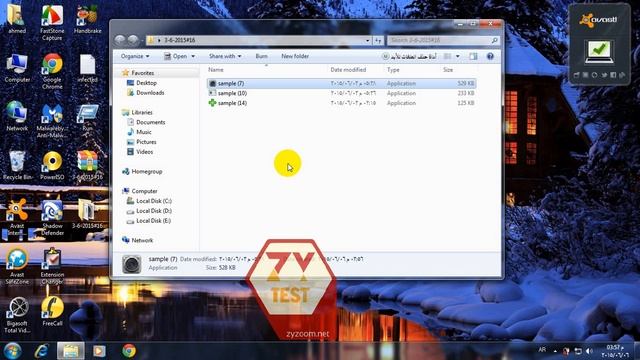Click Windows Explorer taskbar button
Image resolution: width=640 pixels, height=360 pixels.
71,351
